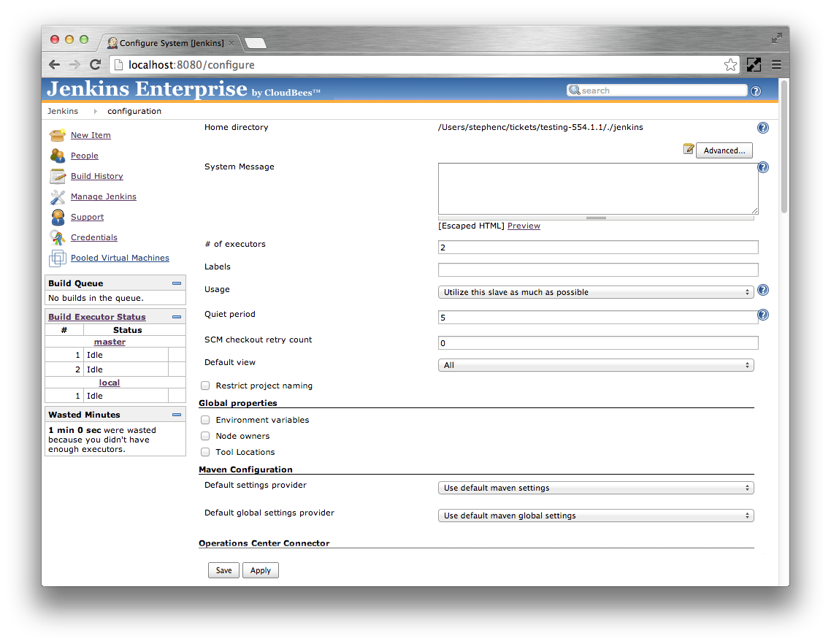The height and width of the screenshot is (644, 831).
Task: Open the Preview link
Action: click(524, 226)
